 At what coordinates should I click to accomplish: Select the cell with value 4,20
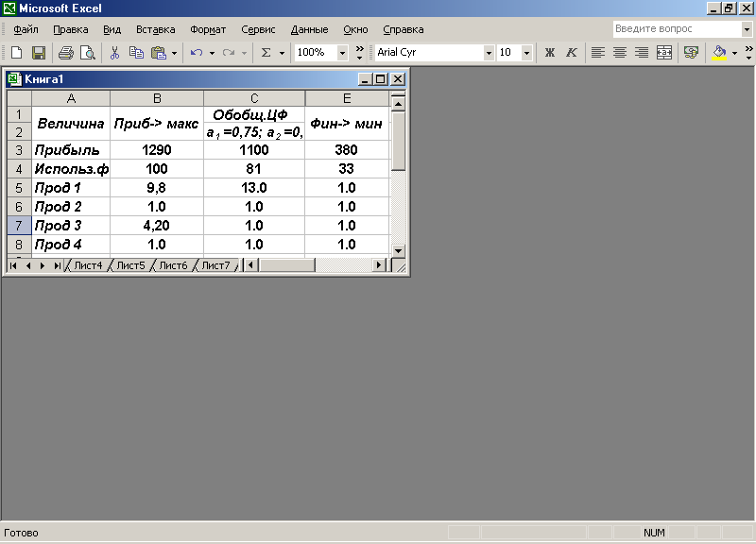click(x=157, y=226)
